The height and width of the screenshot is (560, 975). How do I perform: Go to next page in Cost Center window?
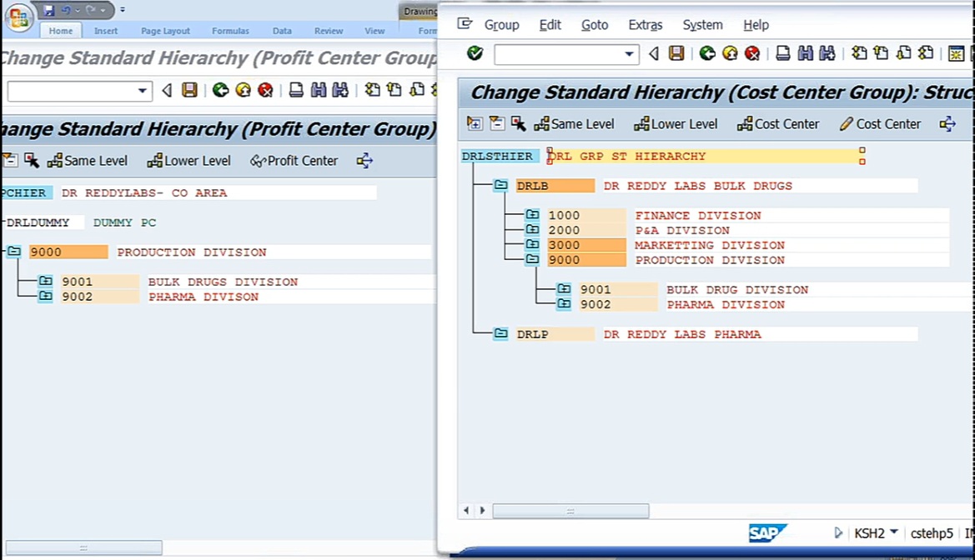903,53
